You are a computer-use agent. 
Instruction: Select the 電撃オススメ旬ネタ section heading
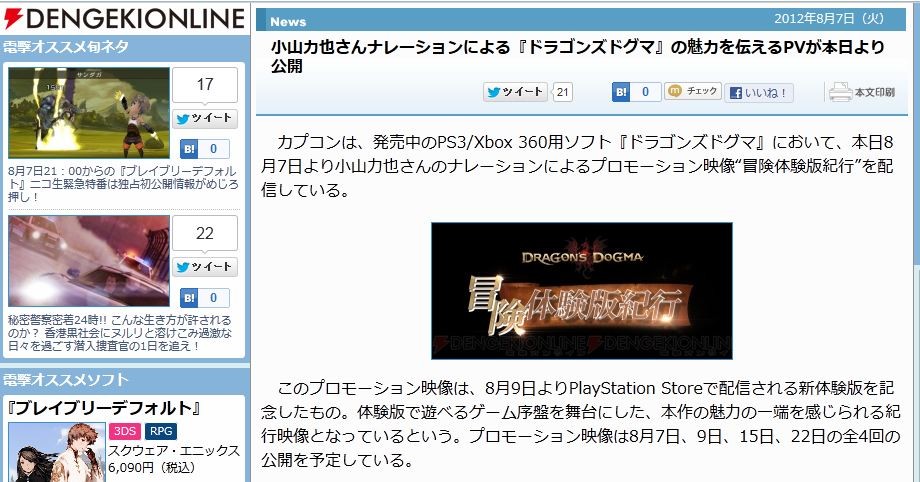pyautogui.click(x=66, y=47)
